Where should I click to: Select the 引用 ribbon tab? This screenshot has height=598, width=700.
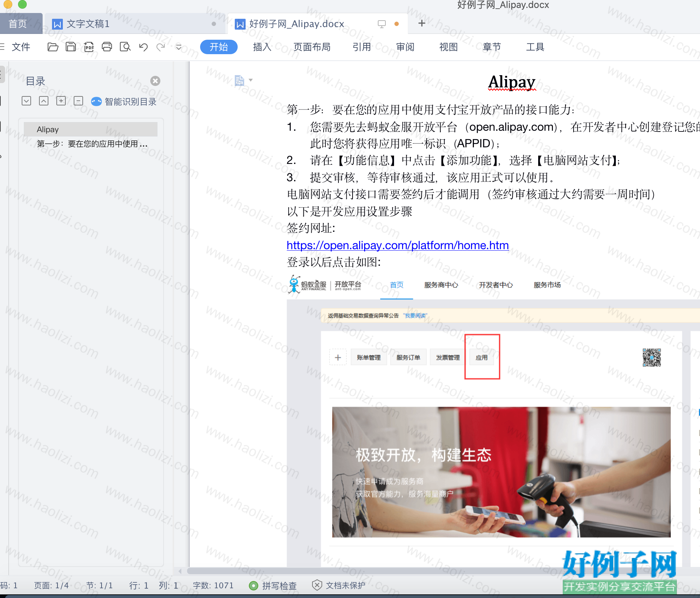(362, 47)
